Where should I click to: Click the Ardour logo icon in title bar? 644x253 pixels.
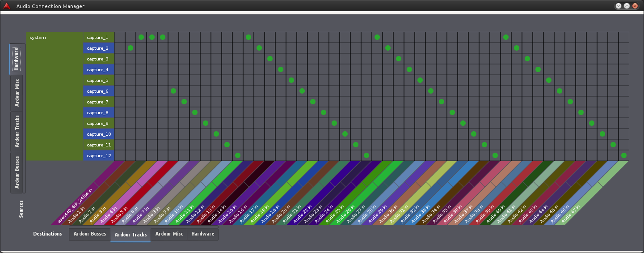click(7, 6)
